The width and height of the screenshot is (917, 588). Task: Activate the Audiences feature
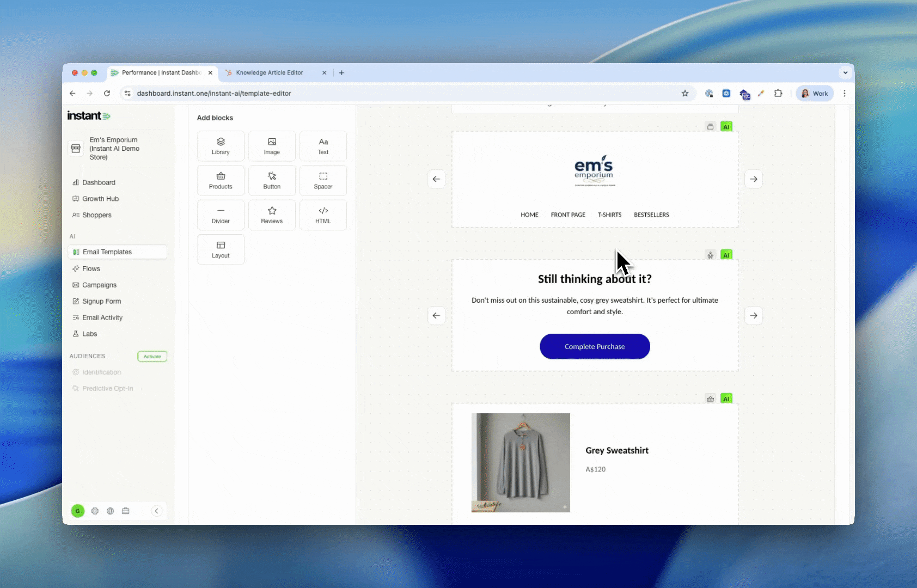152,356
